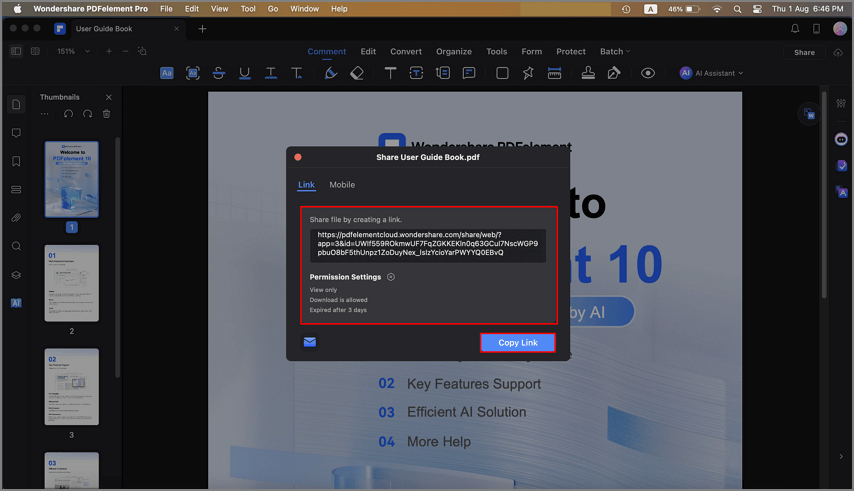Open macOS Control Center icon
Screen dimensions: 854x491
757,9
